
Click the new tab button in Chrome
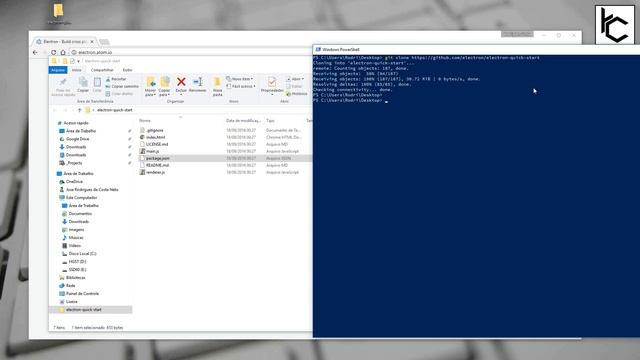pos(104,42)
